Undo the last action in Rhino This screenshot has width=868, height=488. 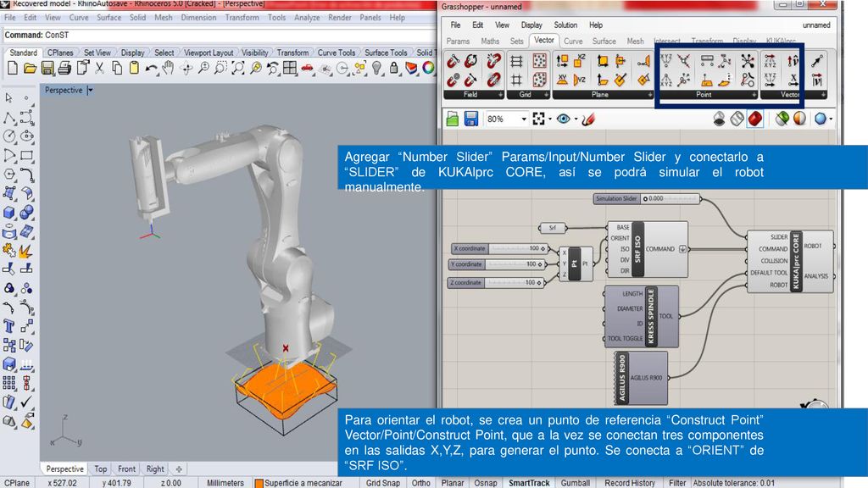pos(151,68)
